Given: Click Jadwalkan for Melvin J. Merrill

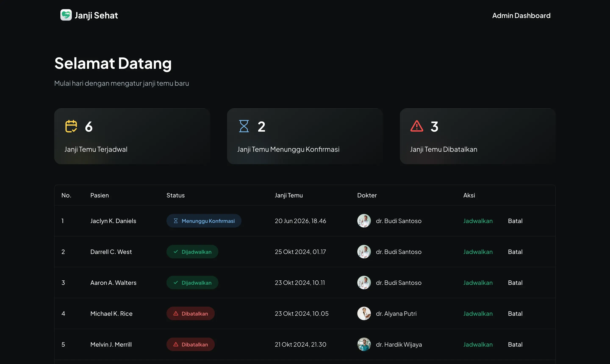Looking at the screenshot, I should tap(478, 345).
